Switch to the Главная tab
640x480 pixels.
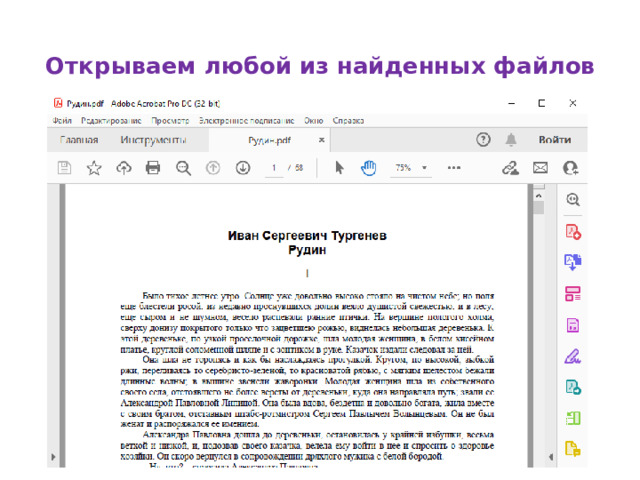(x=79, y=140)
